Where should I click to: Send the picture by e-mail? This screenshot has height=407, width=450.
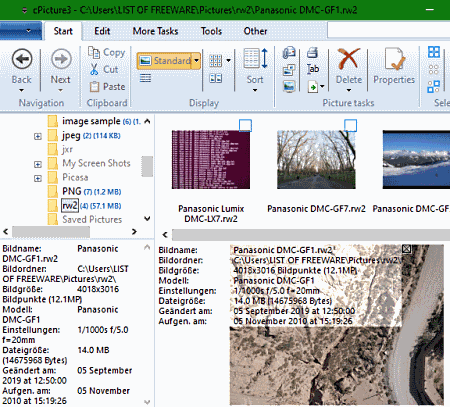tap(289, 52)
